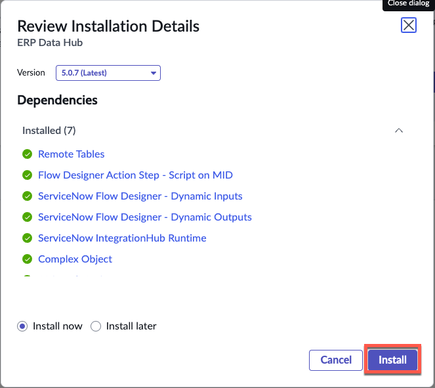Click the Cancel button
The height and width of the screenshot is (388, 435).
[x=336, y=360]
